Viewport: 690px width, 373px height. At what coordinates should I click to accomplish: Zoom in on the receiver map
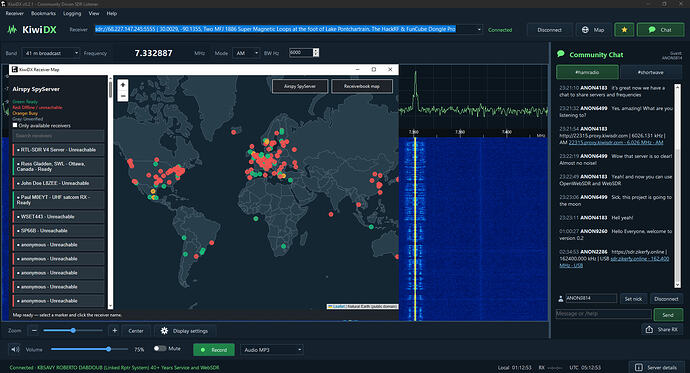(x=123, y=84)
